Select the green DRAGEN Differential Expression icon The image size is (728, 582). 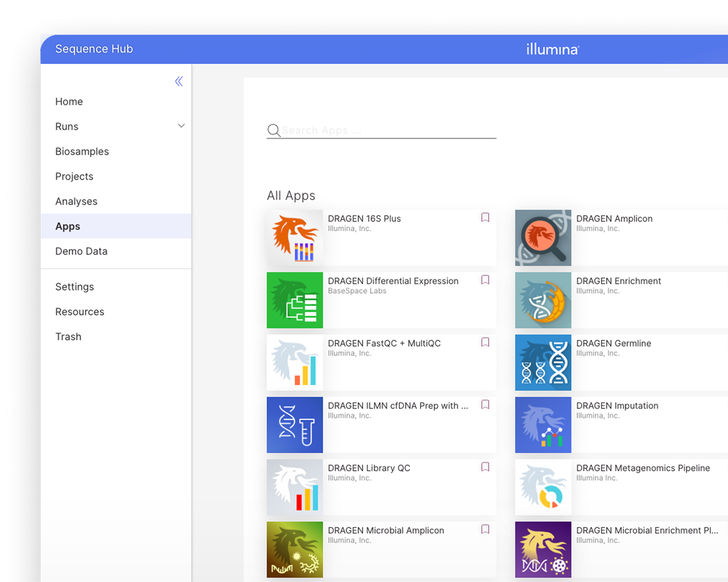295,300
